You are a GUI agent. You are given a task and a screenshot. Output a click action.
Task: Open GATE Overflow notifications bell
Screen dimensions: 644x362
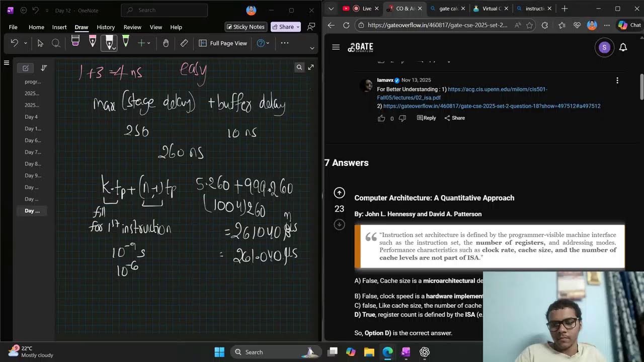[x=623, y=47]
